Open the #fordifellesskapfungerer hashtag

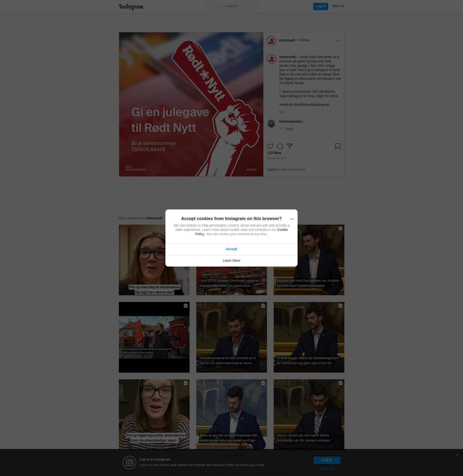pyautogui.click(x=312, y=105)
